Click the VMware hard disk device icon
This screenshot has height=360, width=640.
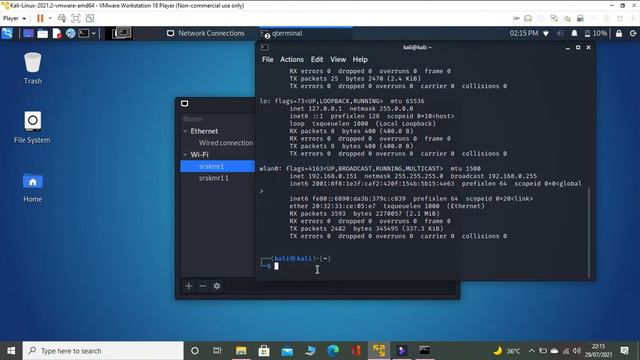tap(528, 18)
